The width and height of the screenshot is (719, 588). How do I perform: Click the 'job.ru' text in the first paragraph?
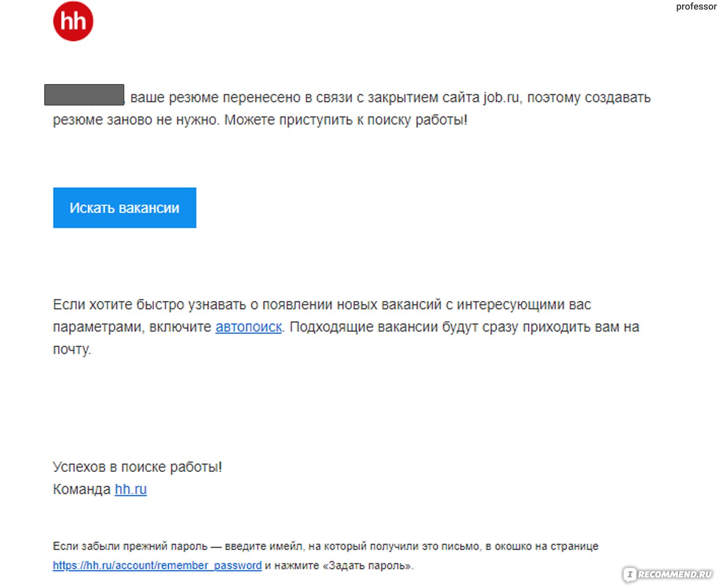pos(501,97)
